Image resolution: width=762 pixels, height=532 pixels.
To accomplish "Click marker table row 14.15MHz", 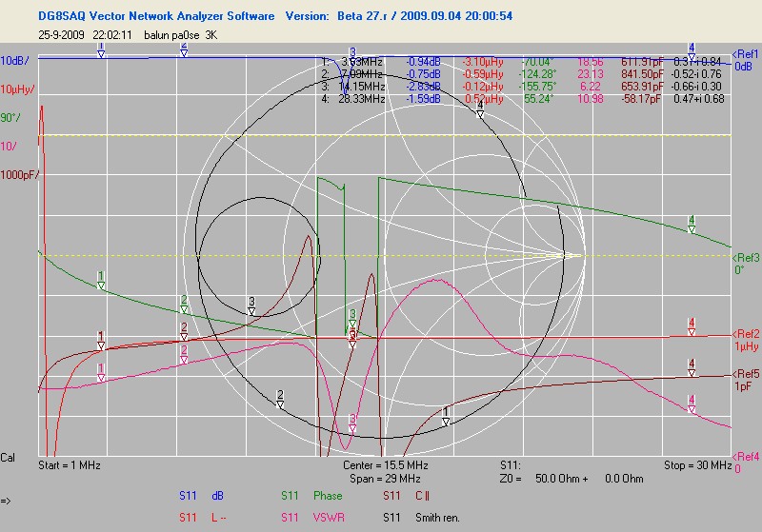I will point(522,87).
